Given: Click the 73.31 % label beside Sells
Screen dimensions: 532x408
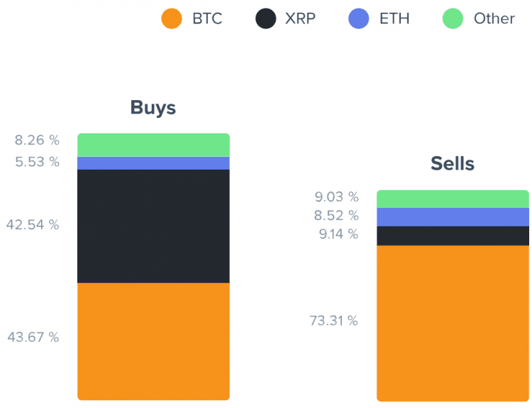Looking at the screenshot, I should (334, 321).
